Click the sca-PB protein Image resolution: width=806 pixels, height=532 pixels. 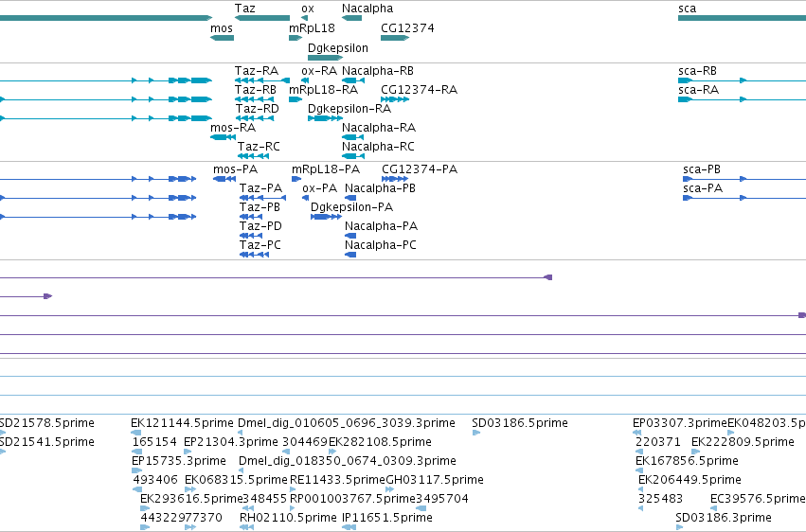click(744, 179)
